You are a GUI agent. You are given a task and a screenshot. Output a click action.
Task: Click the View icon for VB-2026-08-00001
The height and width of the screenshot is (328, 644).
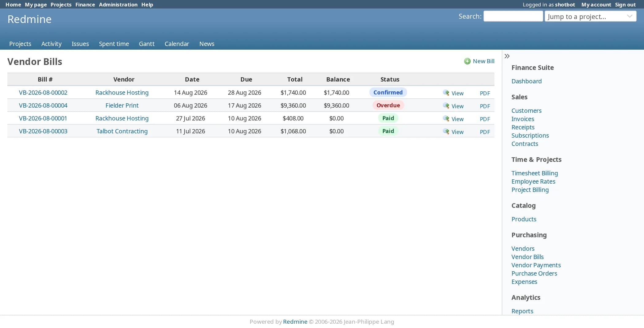446,118
